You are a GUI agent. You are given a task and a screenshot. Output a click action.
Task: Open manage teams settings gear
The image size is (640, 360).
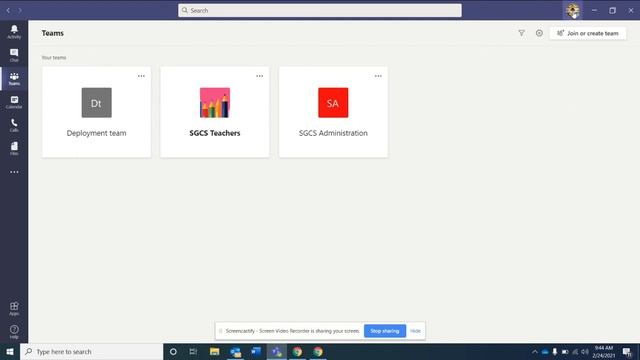coord(539,33)
